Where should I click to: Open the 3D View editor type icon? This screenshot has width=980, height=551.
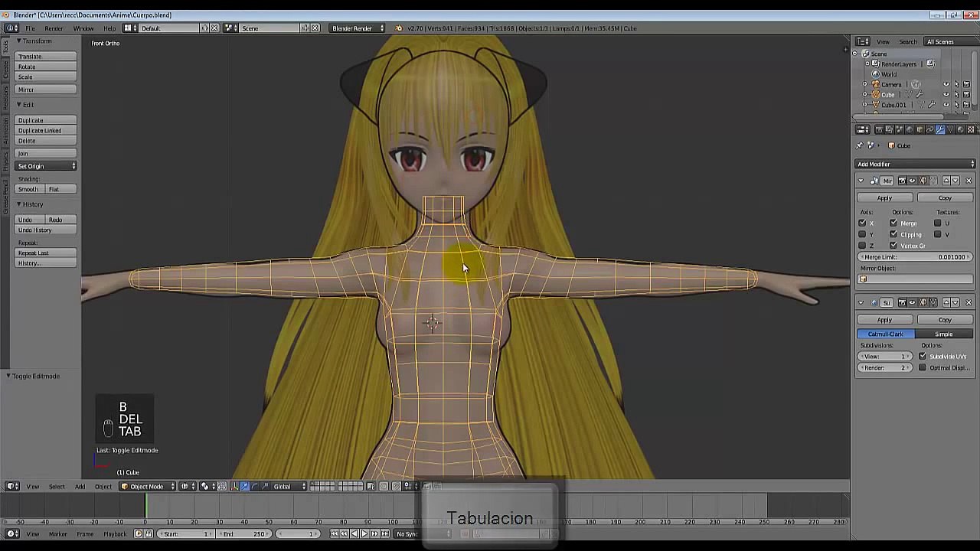pos(12,486)
